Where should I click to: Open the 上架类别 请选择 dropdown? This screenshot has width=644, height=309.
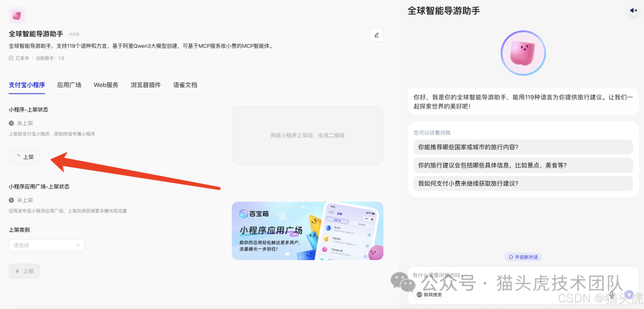tap(47, 245)
